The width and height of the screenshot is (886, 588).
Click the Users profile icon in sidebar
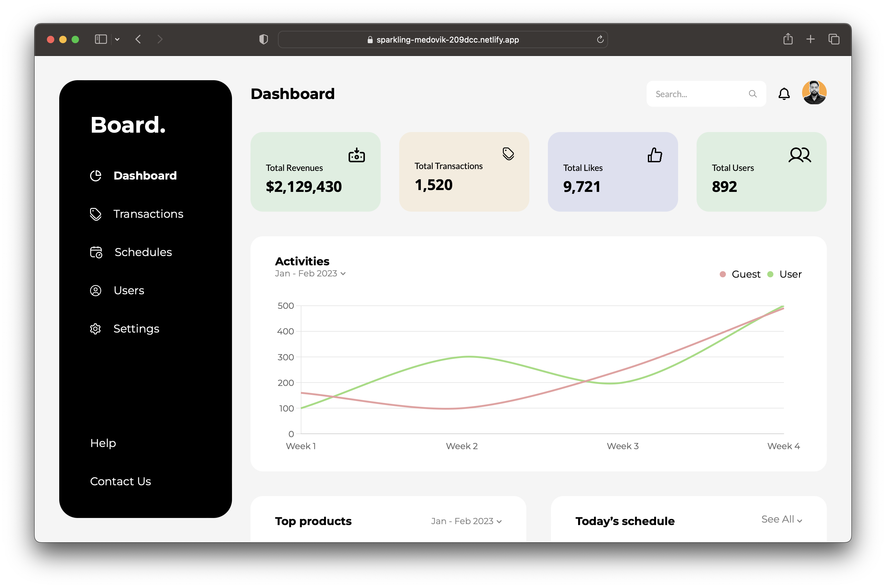pyautogui.click(x=96, y=290)
